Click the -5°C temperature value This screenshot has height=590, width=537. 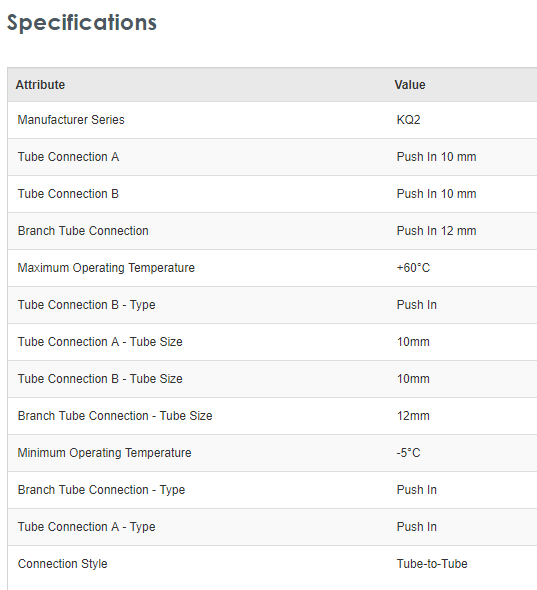point(408,453)
